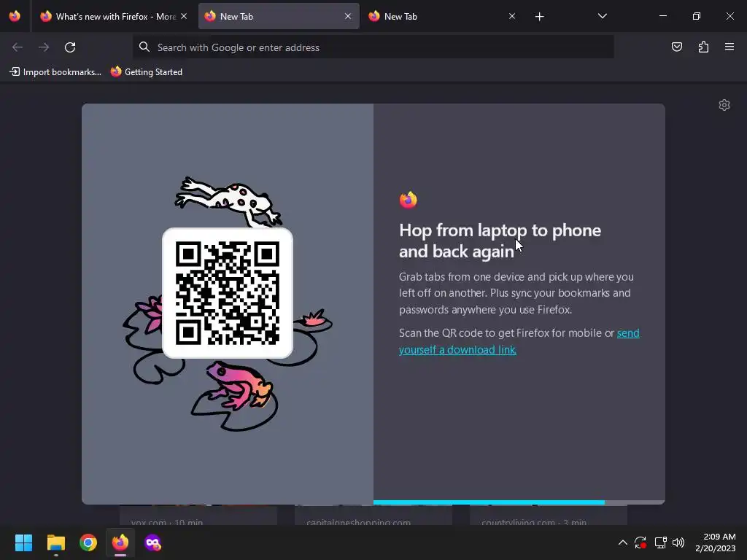Go forward one page

pos(44,47)
